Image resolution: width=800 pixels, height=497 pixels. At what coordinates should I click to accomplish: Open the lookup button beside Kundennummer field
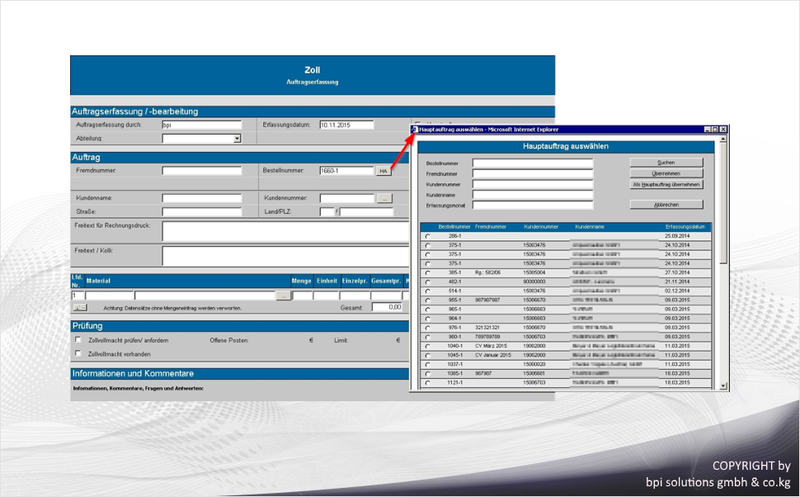(x=384, y=198)
